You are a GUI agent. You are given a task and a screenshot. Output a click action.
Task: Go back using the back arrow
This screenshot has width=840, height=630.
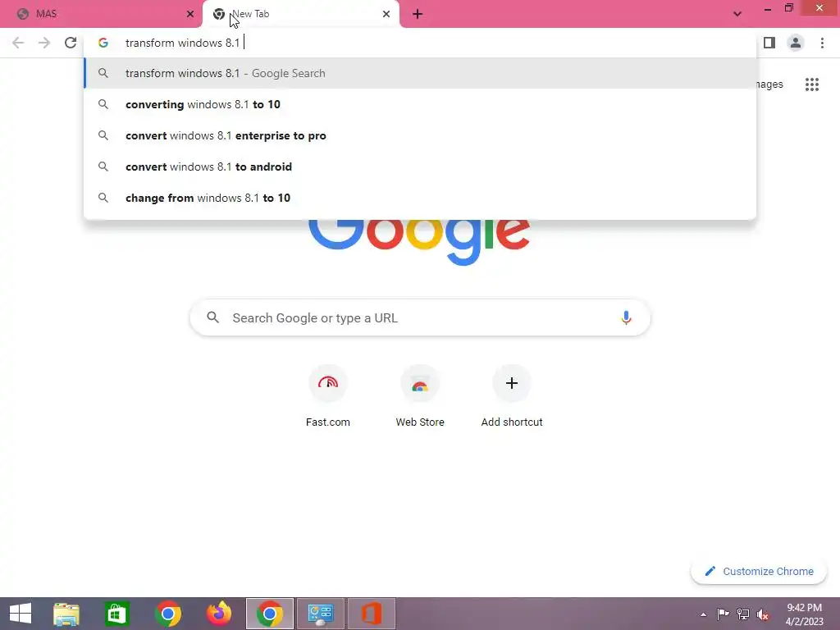pyautogui.click(x=18, y=43)
